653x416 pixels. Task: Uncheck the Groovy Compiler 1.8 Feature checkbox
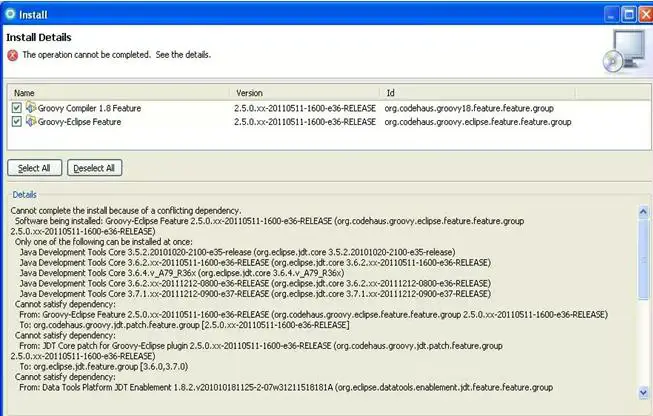point(17,108)
